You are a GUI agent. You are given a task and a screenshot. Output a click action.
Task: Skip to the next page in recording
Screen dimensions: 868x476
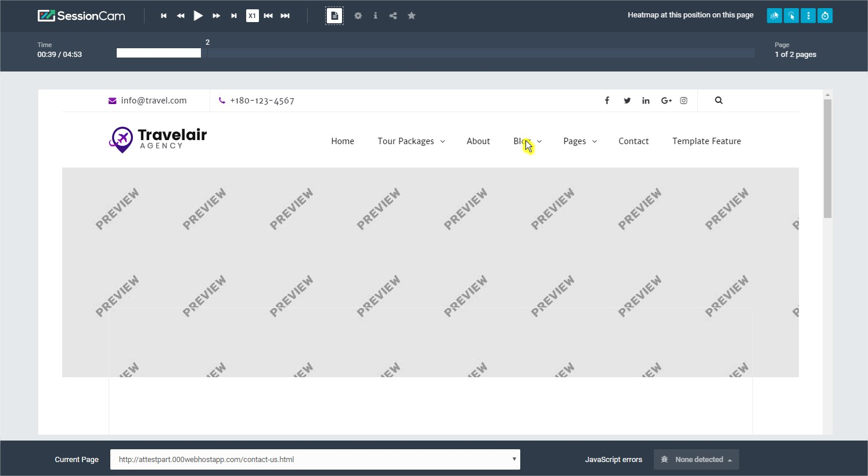click(285, 16)
